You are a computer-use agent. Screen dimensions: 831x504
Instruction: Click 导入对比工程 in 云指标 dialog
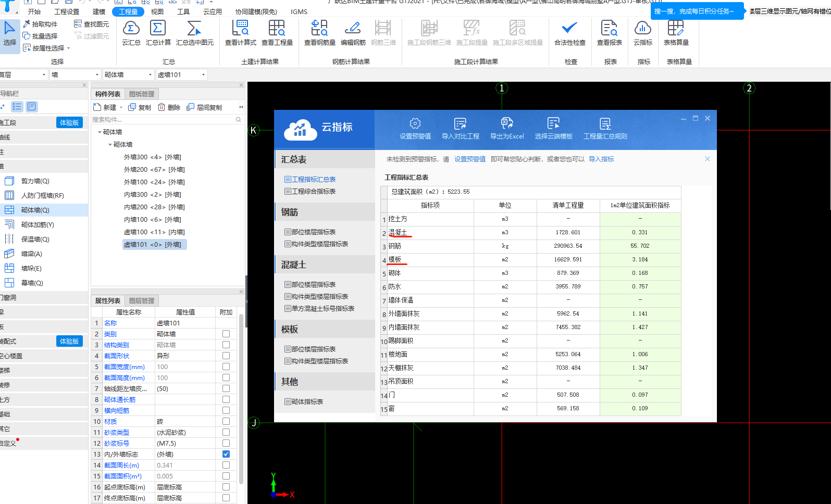(461, 129)
